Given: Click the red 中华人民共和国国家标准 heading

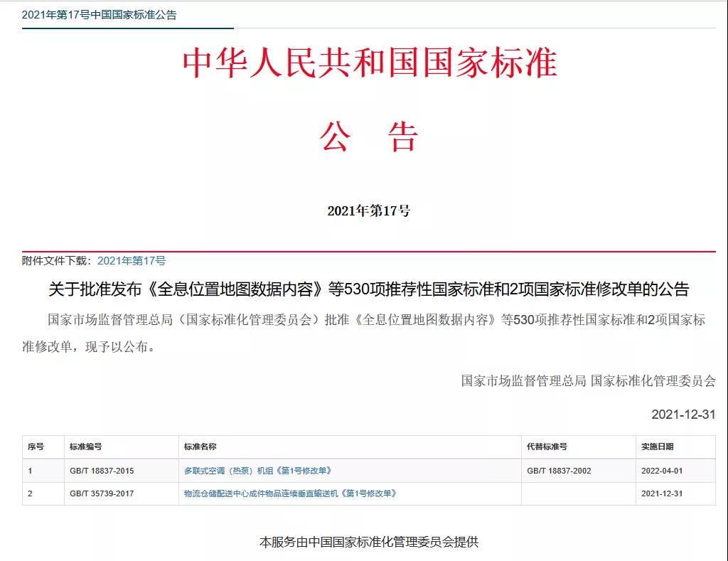Looking at the screenshot, I should (369, 64).
